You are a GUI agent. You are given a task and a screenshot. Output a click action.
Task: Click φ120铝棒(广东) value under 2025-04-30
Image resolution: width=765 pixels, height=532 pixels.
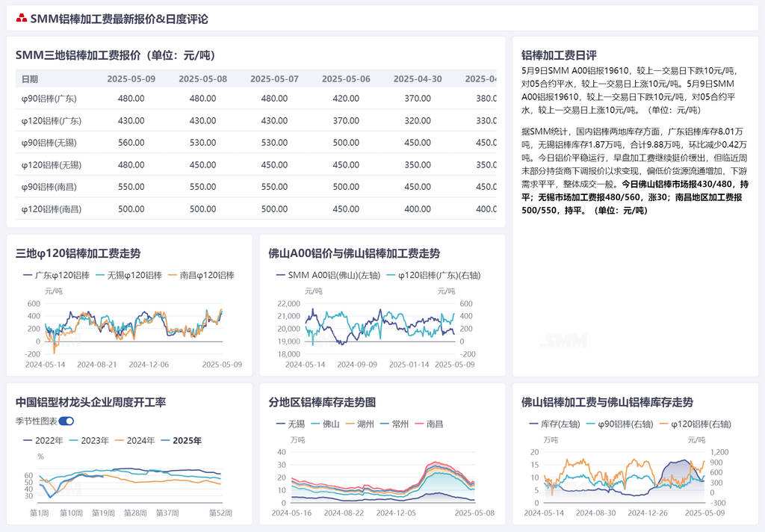click(x=418, y=120)
